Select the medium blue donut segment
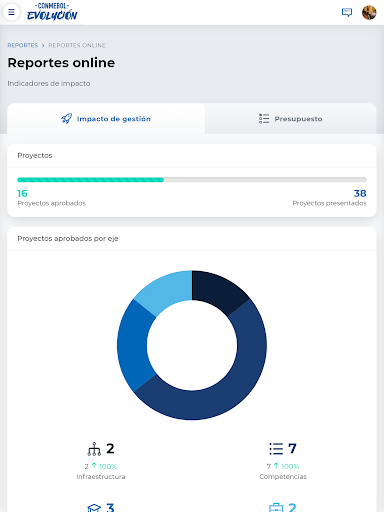The height and width of the screenshot is (512, 384). tap(133, 345)
